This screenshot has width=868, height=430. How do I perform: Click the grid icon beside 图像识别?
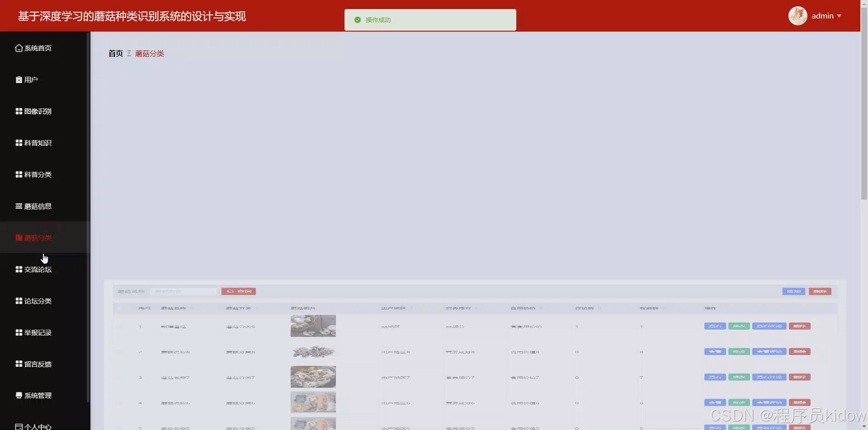pos(19,111)
